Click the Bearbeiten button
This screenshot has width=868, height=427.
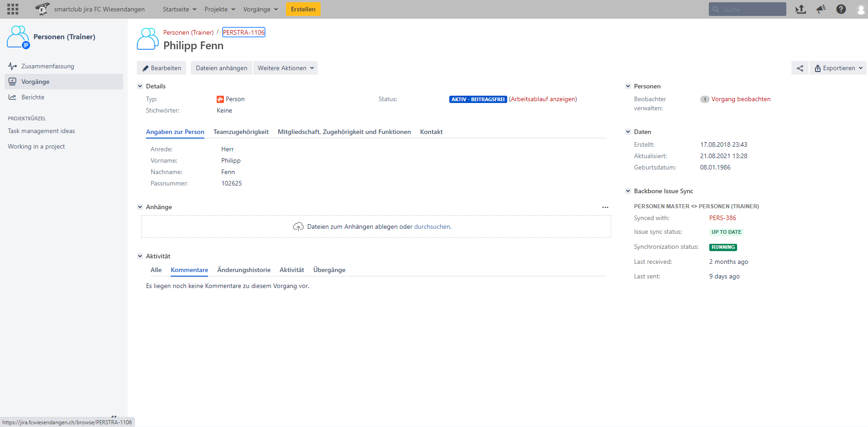coord(161,68)
